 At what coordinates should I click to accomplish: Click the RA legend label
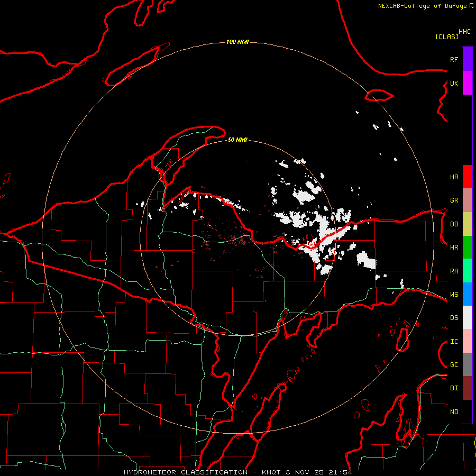(454, 271)
